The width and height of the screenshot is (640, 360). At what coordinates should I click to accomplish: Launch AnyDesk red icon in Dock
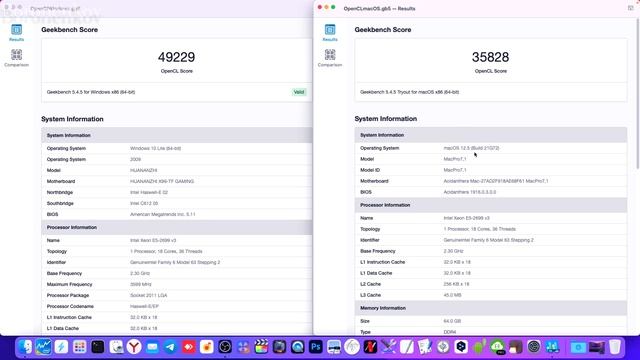(x=189, y=347)
